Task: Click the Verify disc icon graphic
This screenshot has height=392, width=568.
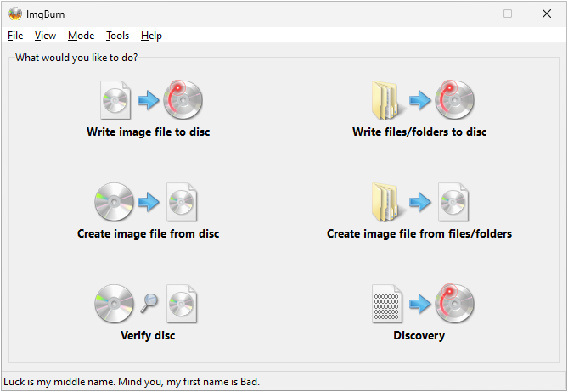Action: click(146, 304)
